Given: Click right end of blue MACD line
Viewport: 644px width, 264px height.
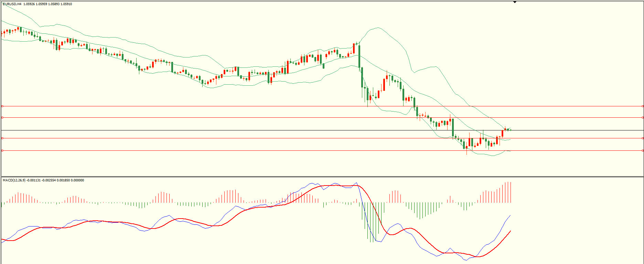Looking at the screenshot, I should coord(510,215).
